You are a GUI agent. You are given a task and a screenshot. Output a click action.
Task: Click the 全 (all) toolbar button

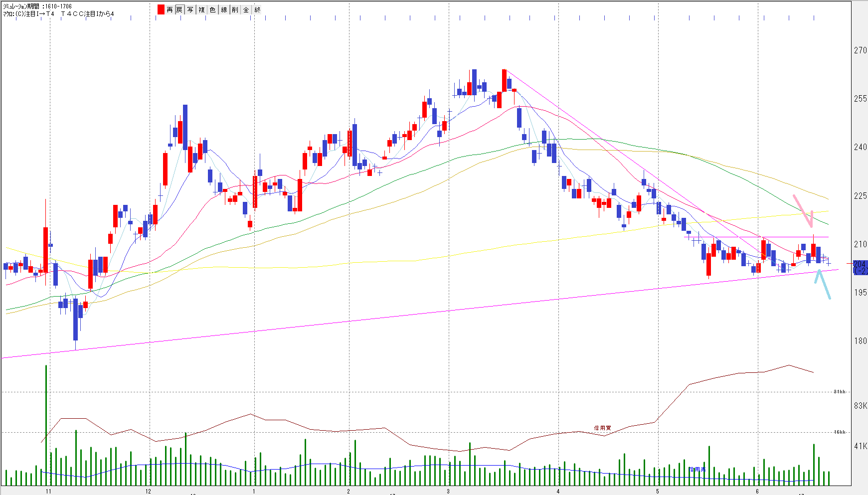click(246, 9)
